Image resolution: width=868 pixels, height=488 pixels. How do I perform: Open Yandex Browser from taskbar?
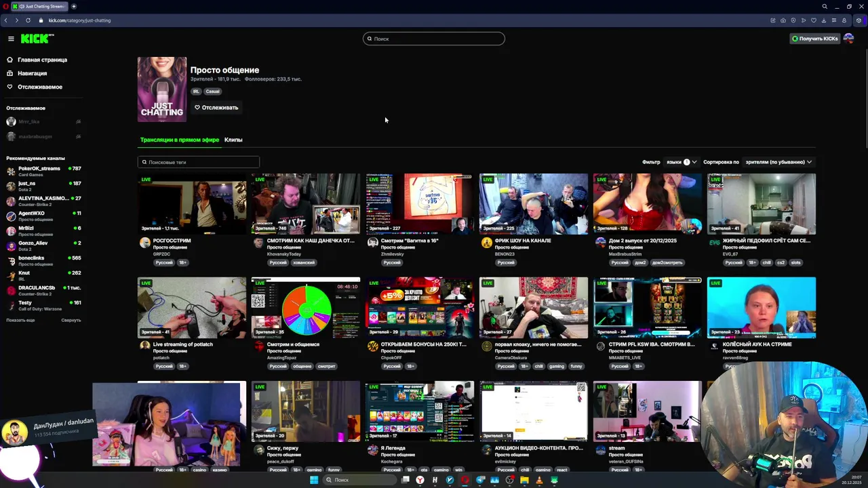click(420, 480)
